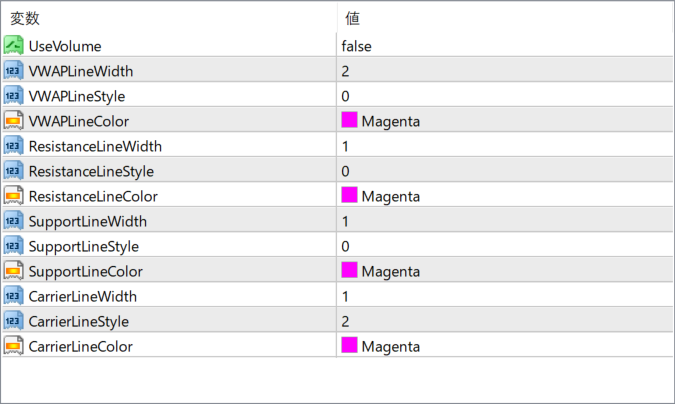The width and height of the screenshot is (675, 404).
Task: Select the ResistanceLineWidth variable name
Action: [x=95, y=146]
